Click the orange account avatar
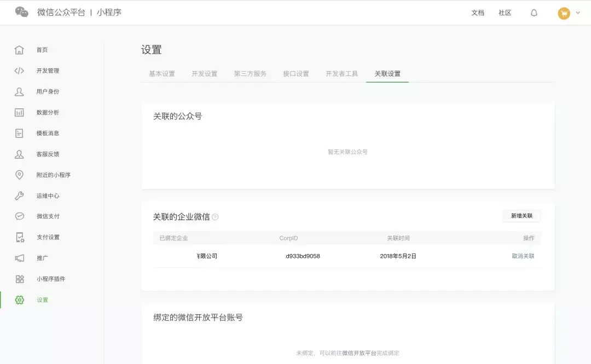The image size is (591, 364). 564,13
